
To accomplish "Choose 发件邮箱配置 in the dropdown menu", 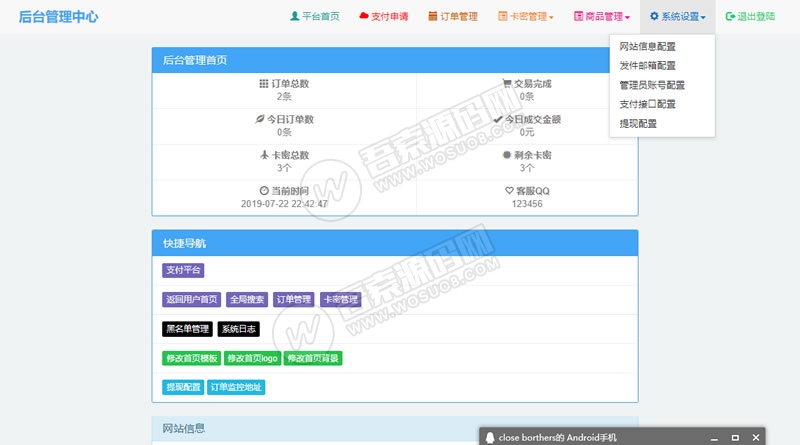I will [x=647, y=66].
